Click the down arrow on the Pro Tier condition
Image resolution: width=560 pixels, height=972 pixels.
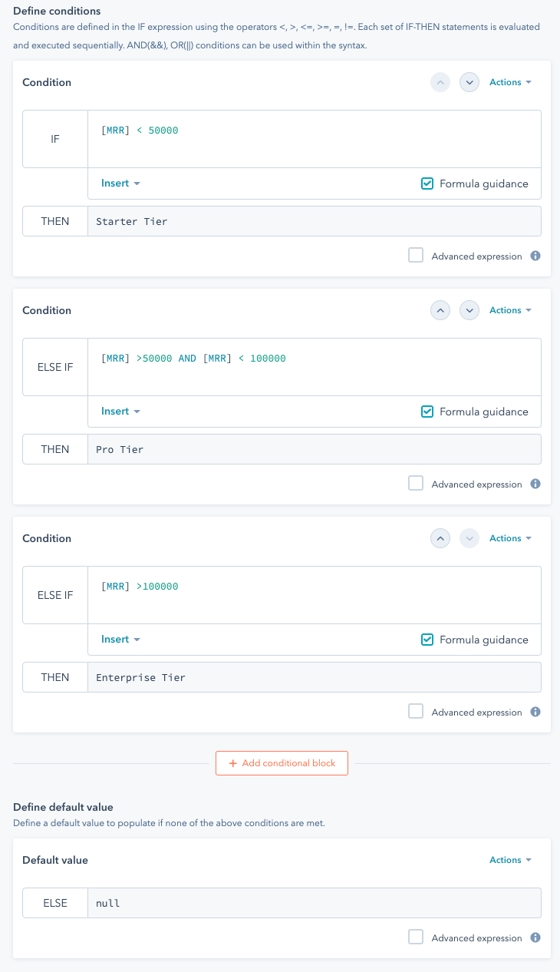point(469,310)
